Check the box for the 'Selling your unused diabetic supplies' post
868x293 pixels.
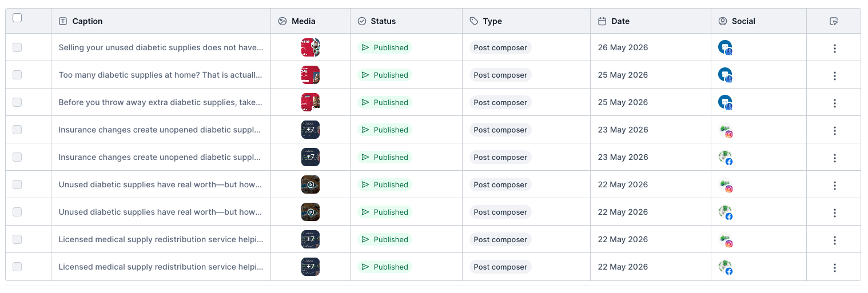pos(17,47)
